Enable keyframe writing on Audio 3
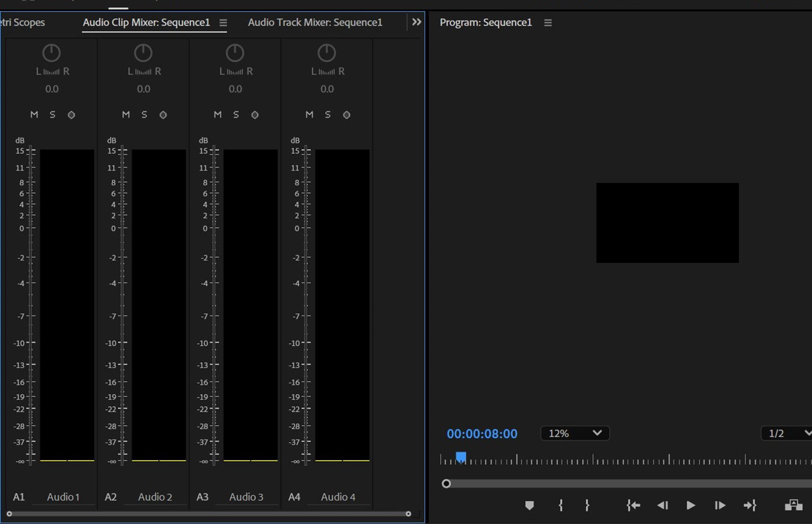Viewport: 812px width, 524px height. pos(255,115)
